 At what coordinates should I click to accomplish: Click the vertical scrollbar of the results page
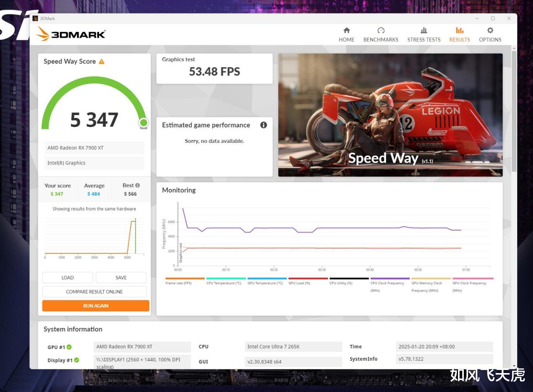(x=514, y=111)
